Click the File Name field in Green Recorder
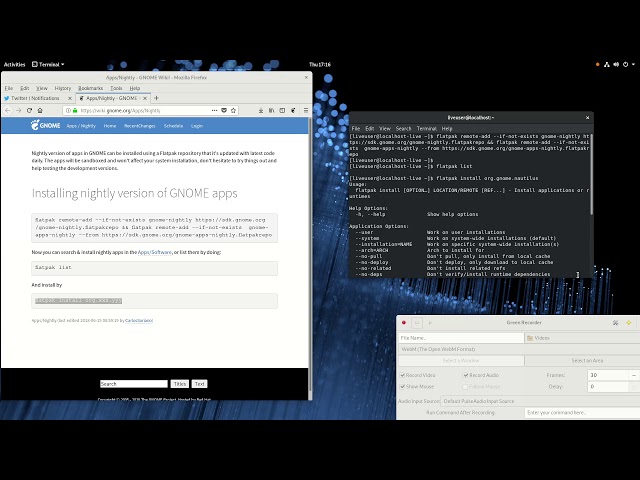The image size is (640, 480). (461, 338)
